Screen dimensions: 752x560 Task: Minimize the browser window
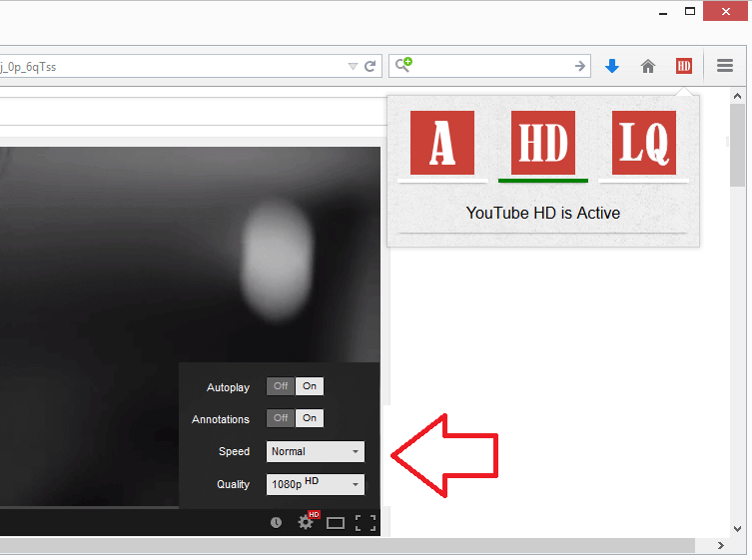[663, 12]
